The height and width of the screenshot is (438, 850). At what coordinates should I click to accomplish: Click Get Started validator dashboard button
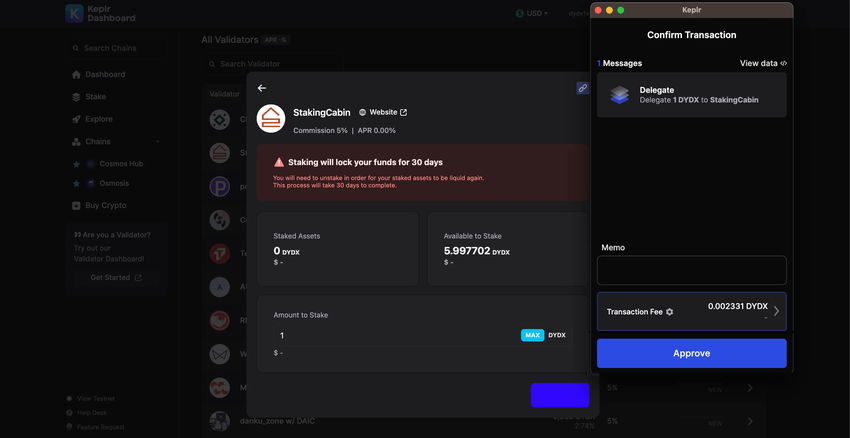tap(116, 278)
